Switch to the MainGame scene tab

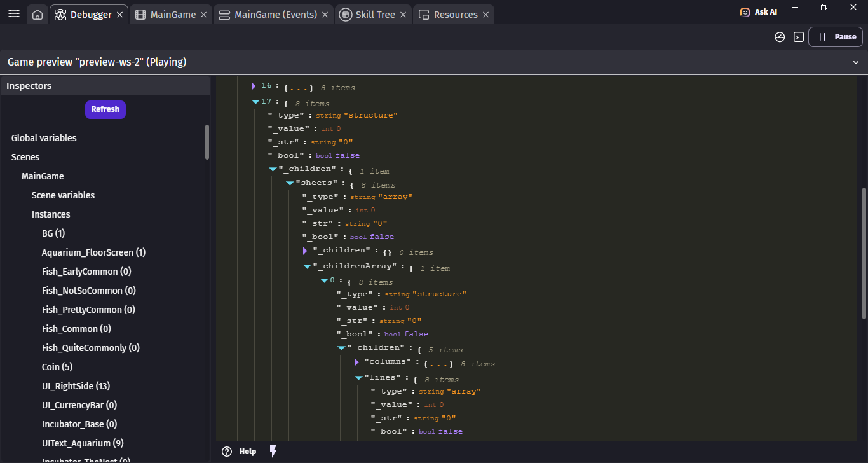pyautogui.click(x=172, y=15)
